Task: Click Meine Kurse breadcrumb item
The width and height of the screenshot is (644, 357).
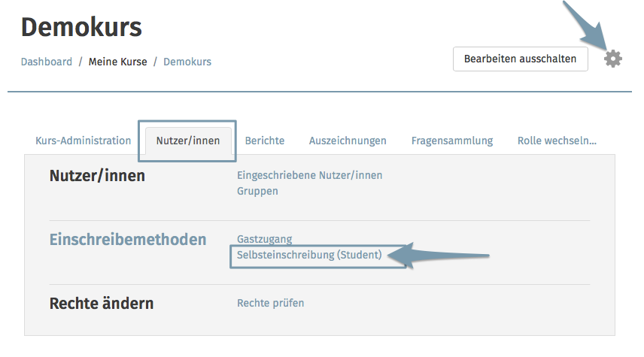Action: click(x=118, y=62)
